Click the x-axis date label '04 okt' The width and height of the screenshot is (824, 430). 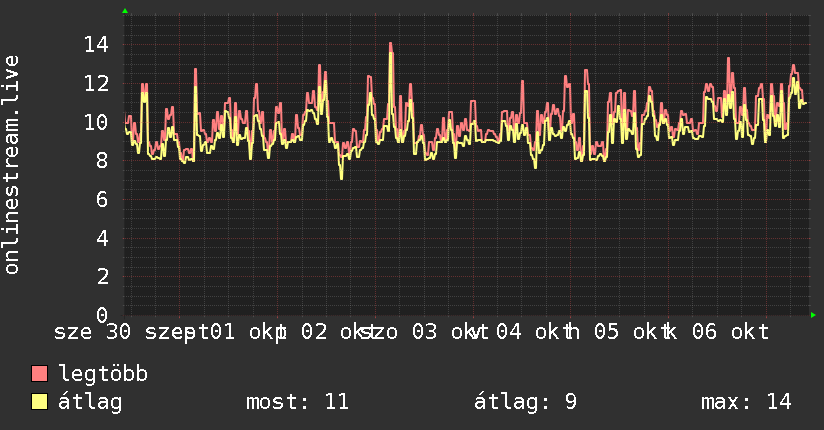[535, 332]
